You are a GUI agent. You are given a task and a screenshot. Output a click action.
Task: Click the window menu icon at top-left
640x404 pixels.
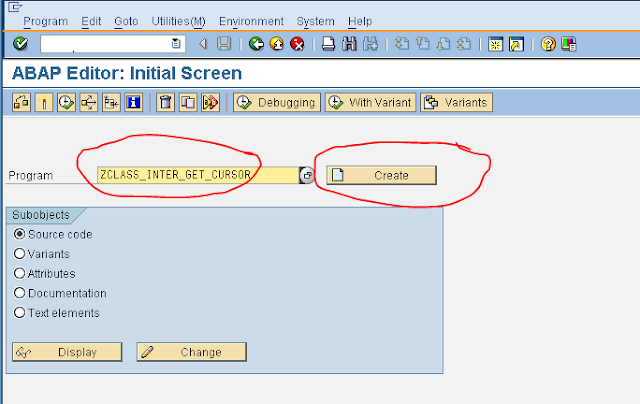14,7
